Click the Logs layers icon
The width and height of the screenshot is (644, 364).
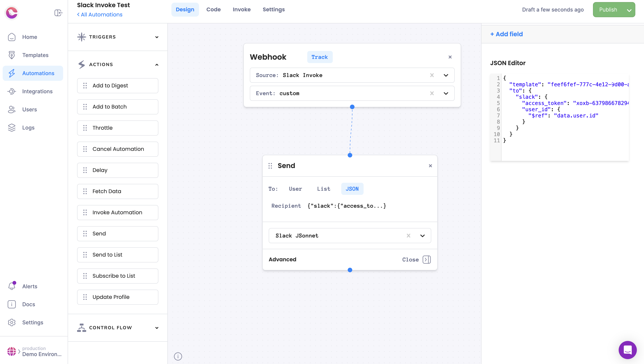coord(12,127)
